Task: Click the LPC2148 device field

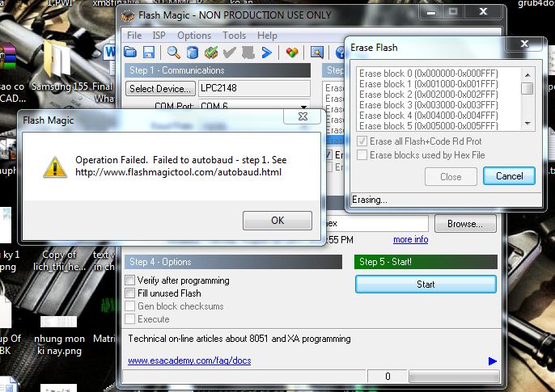Action: (x=254, y=88)
